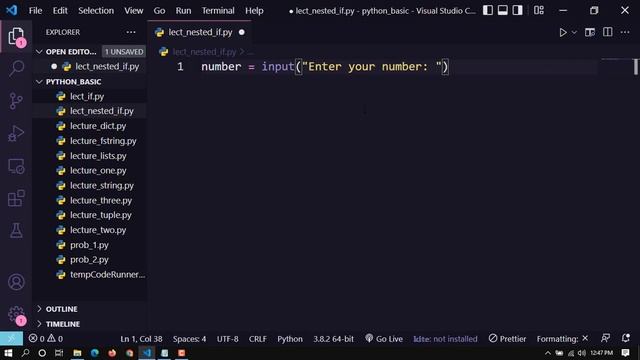Open the File menu
The width and height of the screenshot is (640, 360).
[x=36, y=11]
